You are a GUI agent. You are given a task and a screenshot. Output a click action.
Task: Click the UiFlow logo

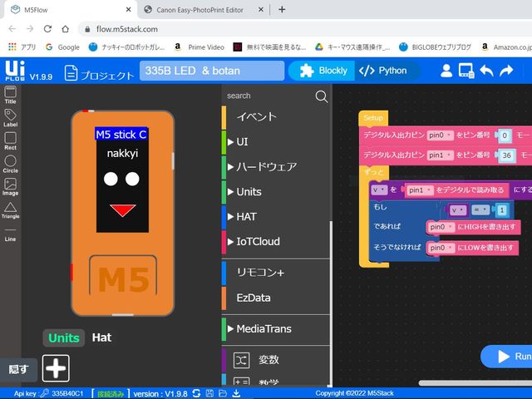(x=15, y=71)
